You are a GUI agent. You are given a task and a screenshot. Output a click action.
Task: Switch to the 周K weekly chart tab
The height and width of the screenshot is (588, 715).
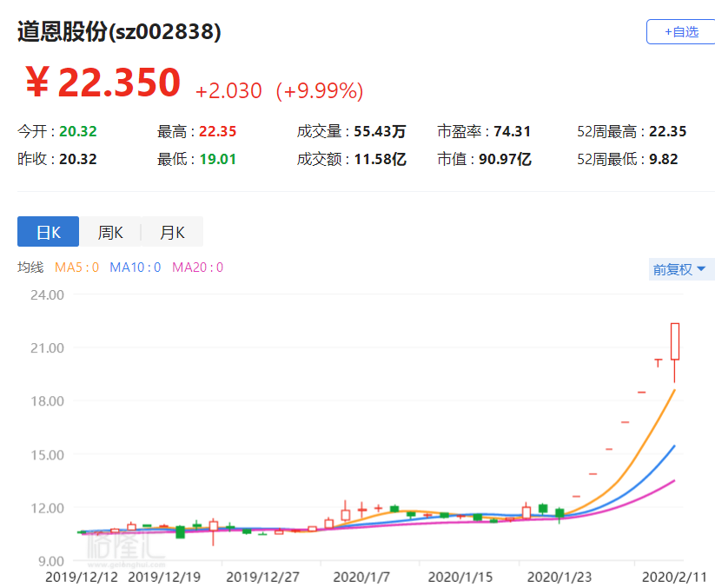point(109,232)
